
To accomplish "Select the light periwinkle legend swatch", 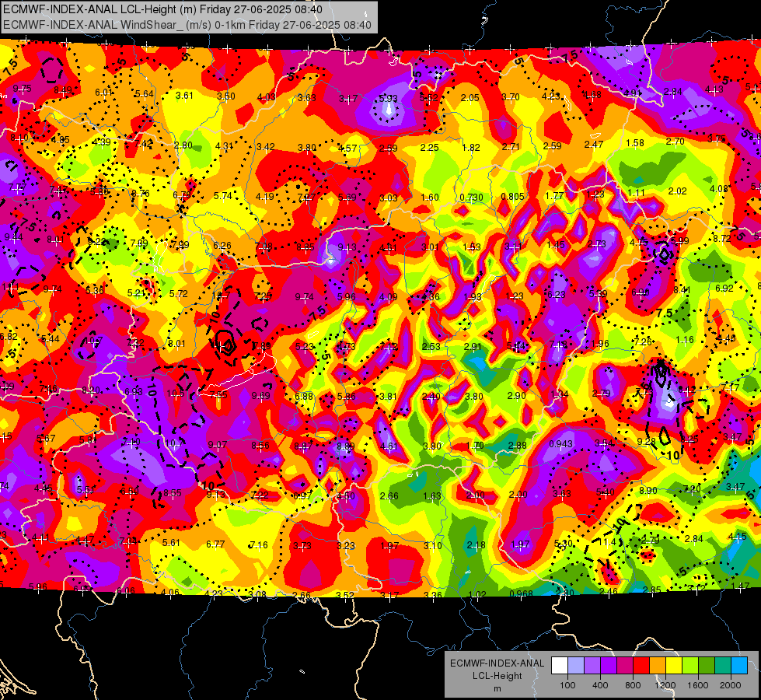I will click(x=576, y=666).
